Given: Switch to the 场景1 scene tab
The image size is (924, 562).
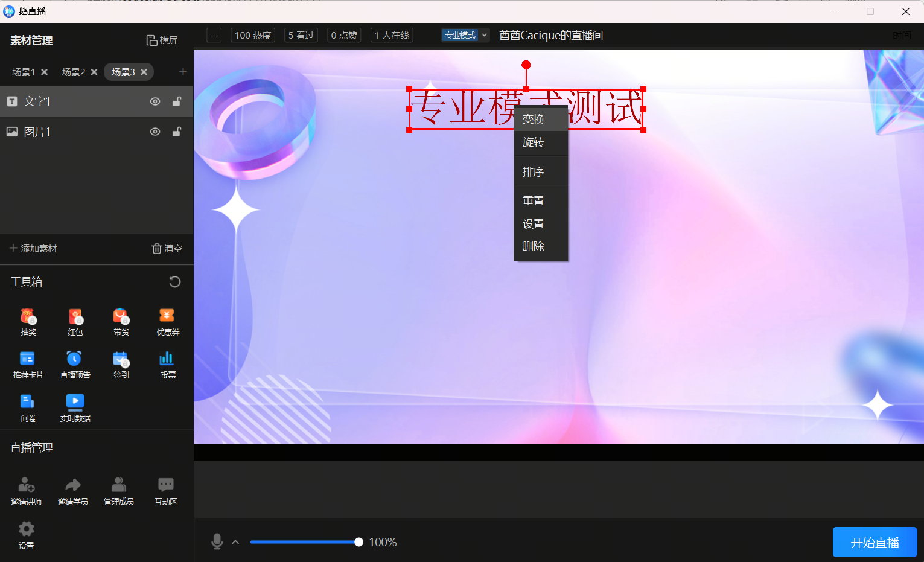Looking at the screenshot, I should pyautogui.click(x=23, y=72).
